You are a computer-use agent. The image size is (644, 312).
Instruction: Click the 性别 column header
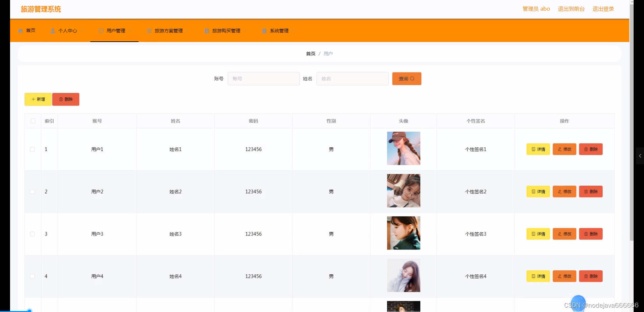(331, 121)
